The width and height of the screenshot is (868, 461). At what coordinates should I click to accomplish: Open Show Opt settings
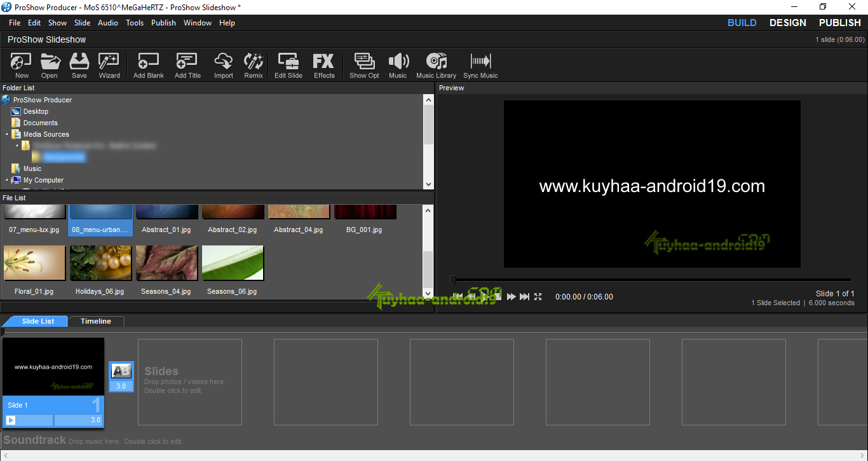click(364, 65)
